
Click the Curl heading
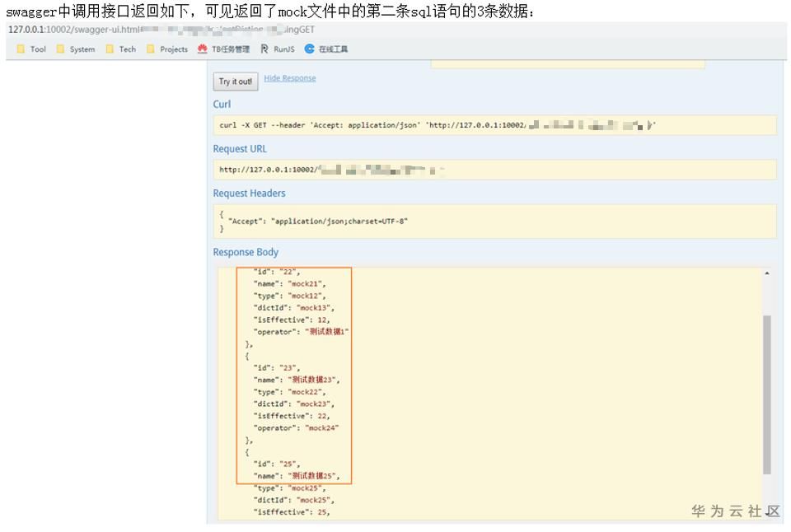coord(222,105)
